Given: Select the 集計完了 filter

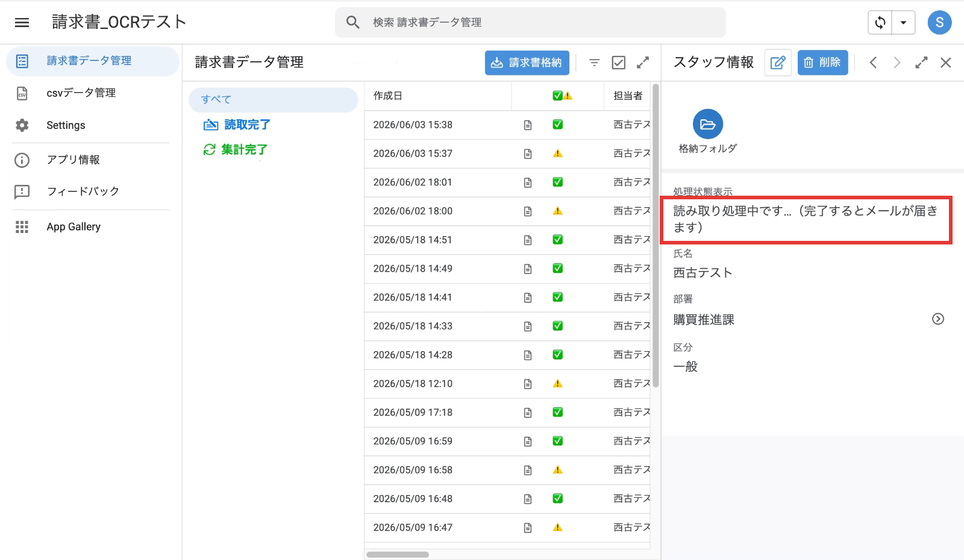Looking at the screenshot, I should 236,149.
